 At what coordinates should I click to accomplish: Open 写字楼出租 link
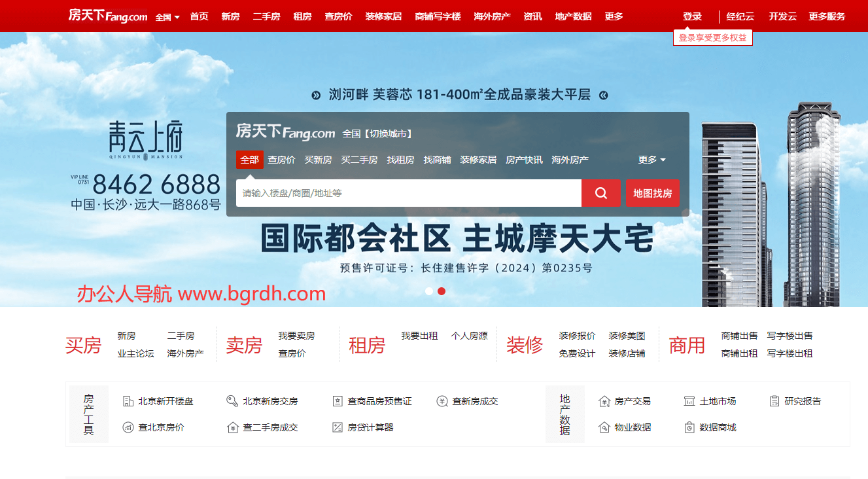click(x=790, y=353)
